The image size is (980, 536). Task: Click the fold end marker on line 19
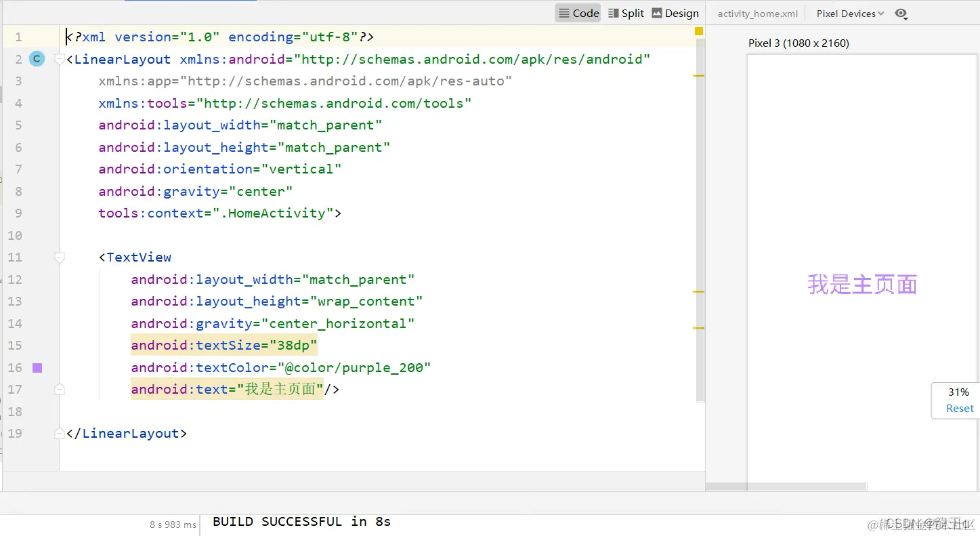click(60, 433)
